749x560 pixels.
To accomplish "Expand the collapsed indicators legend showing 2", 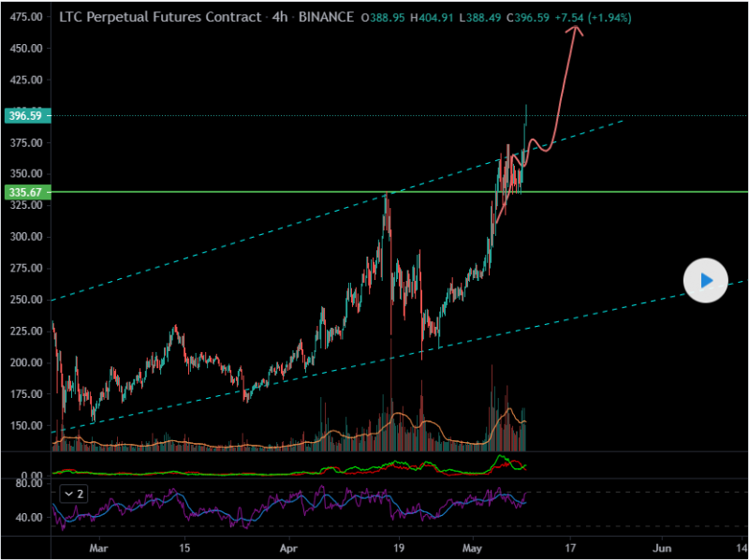I will pos(74,494).
